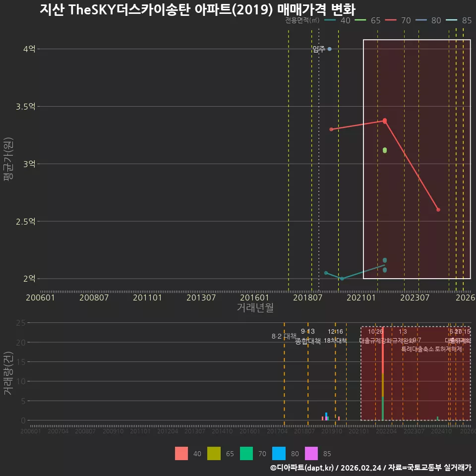Select the blue 80 square in the bottom legend
Screen dimensions: 476x476
click(279, 454)
